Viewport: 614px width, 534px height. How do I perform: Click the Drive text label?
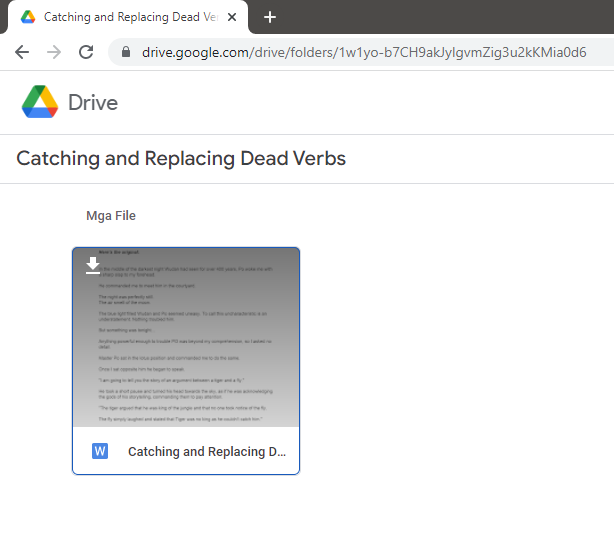point(93,103)
